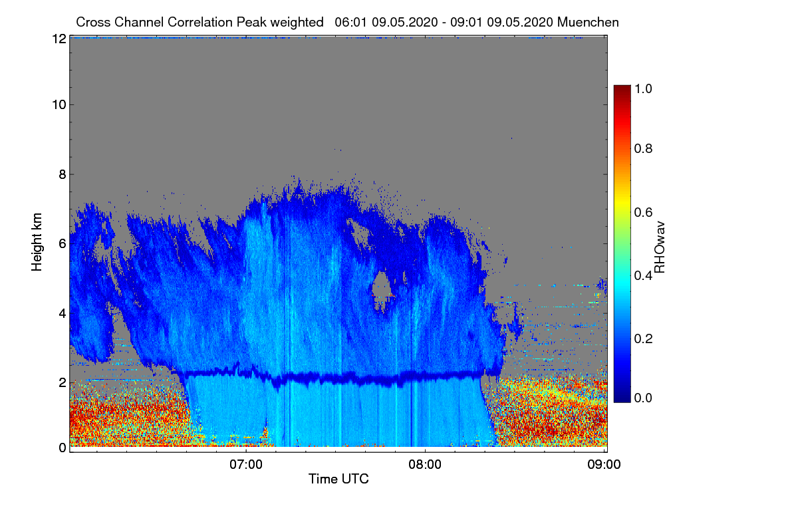Click the plot title 'Cross Channel Correlation Peak weighted'
Screen dimensions: 798x532
200,22
